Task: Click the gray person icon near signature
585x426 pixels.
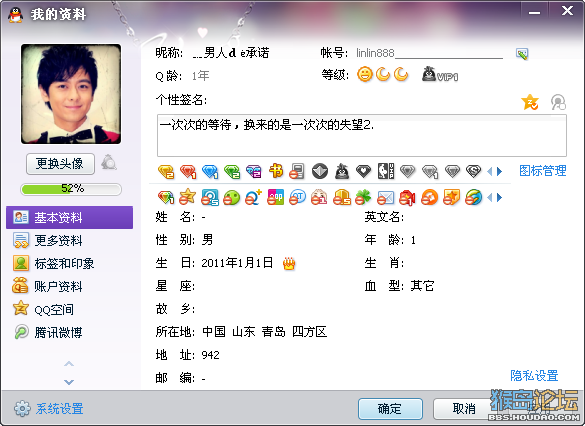Action: (x=558, y=102)
